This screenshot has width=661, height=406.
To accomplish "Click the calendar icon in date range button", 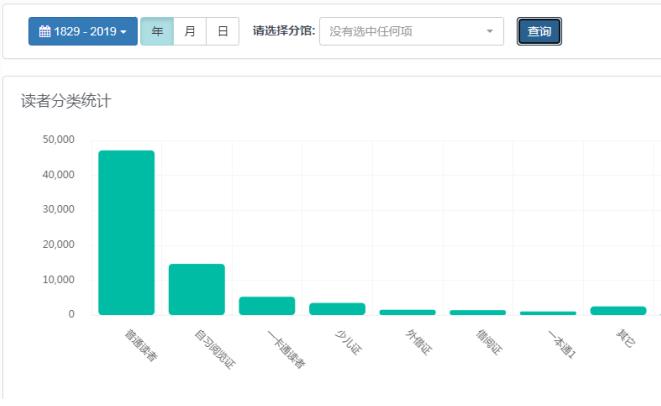I will click(x=44, y=32).
